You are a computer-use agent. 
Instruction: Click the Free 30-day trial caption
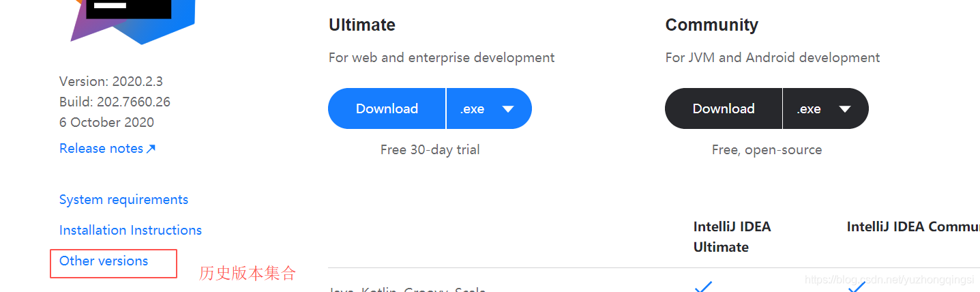point(430,149)
